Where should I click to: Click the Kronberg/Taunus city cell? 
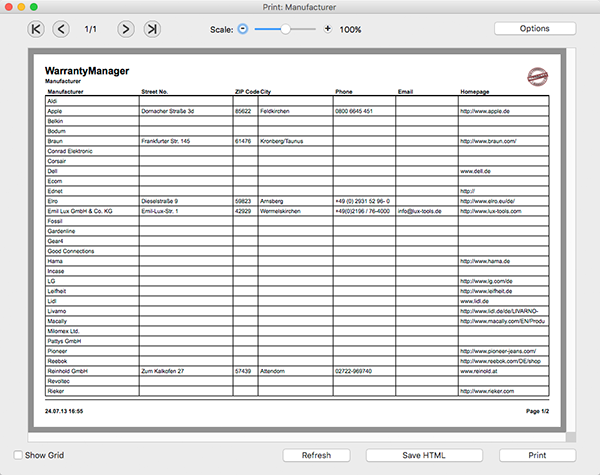point(295,141)
